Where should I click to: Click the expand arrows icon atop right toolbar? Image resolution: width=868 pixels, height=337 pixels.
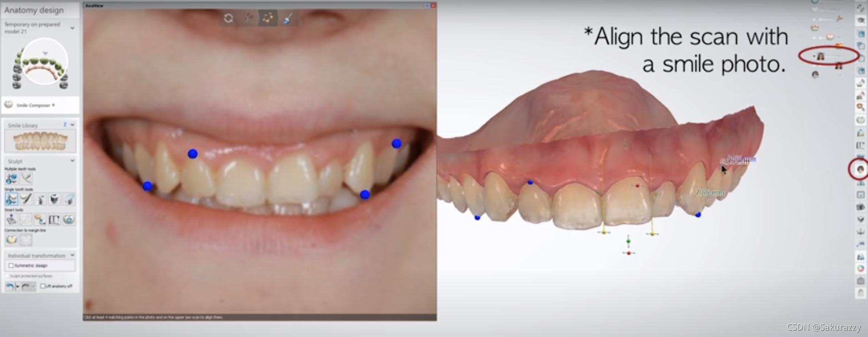point(861,8)
